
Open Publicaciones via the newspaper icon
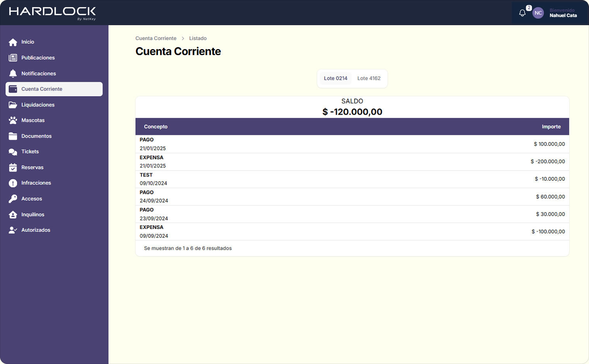(x=13, y=58)
